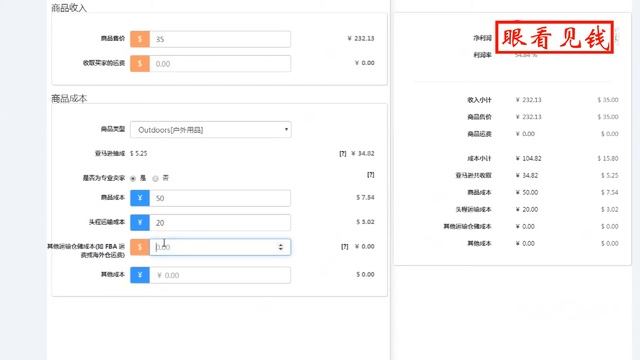Viewport: 640px width, 360px height.
Task: Click the $ 15.80 value in 成本小计 row
Action: [608, 158]
